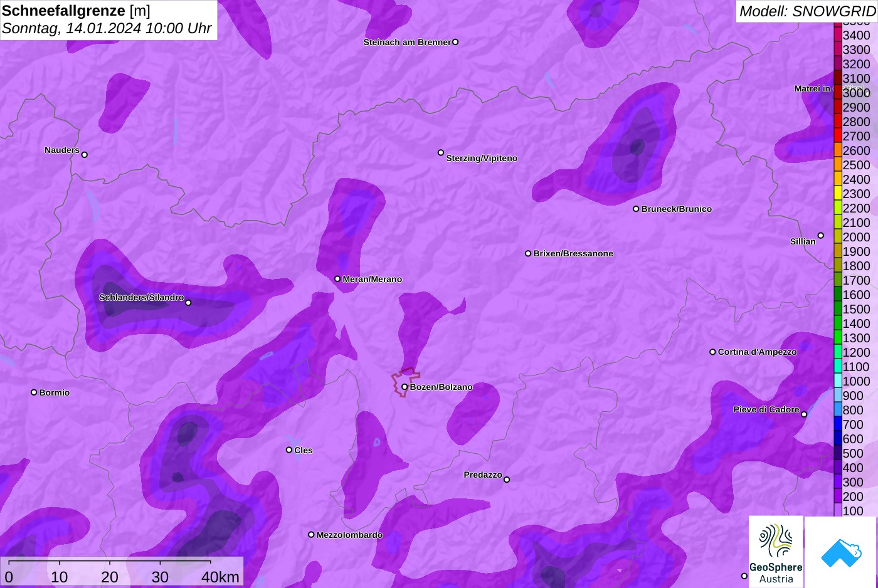Click the GeoSphere Austria logo
The height and width of the screenshot is (588, 878).
point(776,552)
